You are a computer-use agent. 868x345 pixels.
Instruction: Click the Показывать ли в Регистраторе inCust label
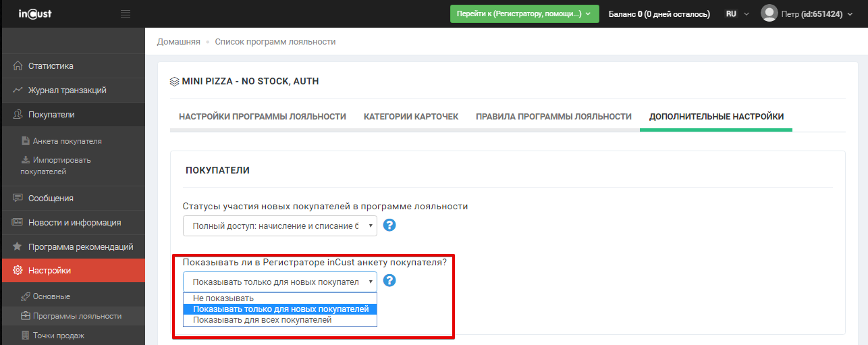tap(315, 263)
